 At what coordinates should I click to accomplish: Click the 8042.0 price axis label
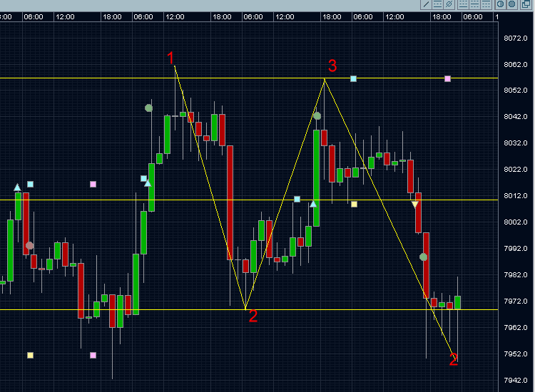click(x=516, y=117)
